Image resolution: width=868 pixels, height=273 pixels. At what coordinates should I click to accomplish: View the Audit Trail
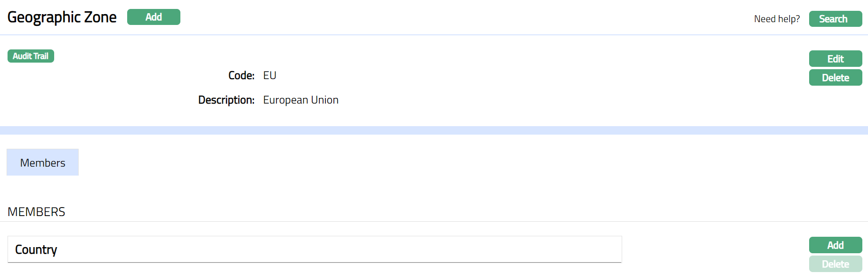31,56
